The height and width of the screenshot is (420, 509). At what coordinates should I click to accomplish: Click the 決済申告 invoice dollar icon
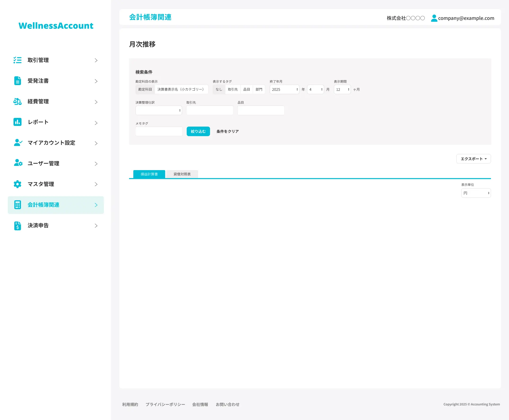17,226
